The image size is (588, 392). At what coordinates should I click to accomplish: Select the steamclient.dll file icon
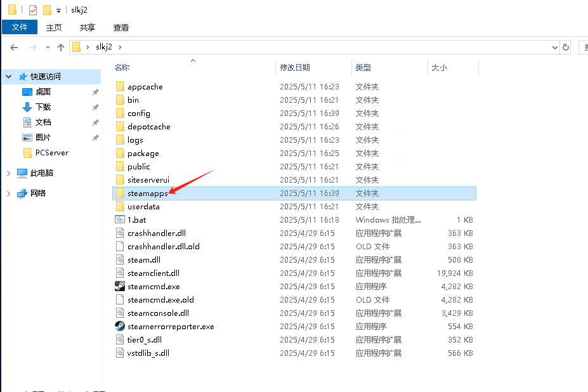point(120,273)
